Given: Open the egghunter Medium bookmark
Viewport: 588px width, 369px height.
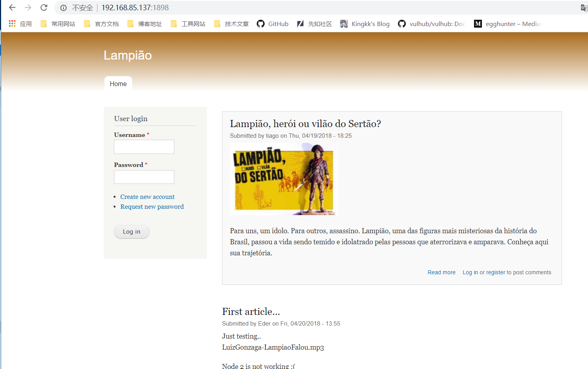Looking at the screenshot, I should [x=508, y=24].
